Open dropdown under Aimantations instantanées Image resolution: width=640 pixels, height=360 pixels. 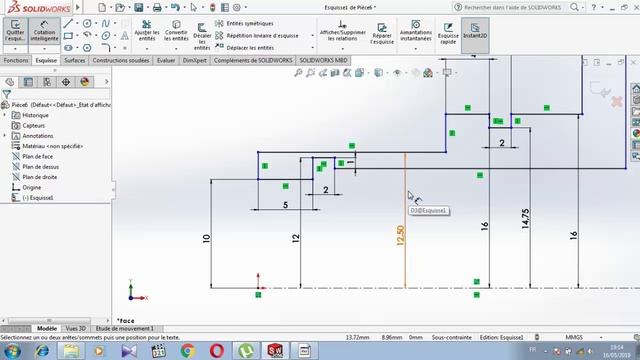click(416, 49)
